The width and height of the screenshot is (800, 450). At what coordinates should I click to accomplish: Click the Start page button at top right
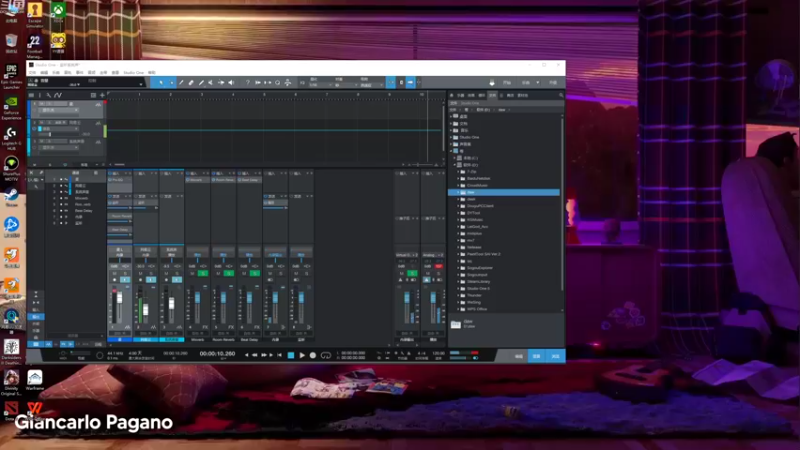click(507, 83)
